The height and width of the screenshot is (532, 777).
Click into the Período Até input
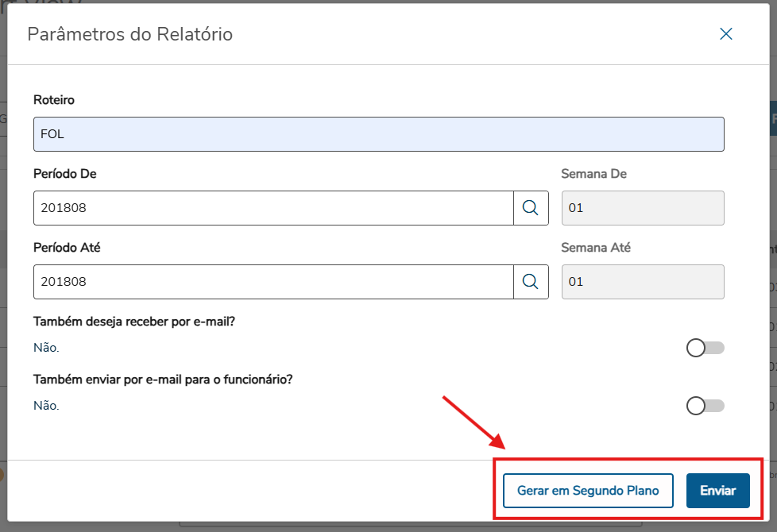273,282
